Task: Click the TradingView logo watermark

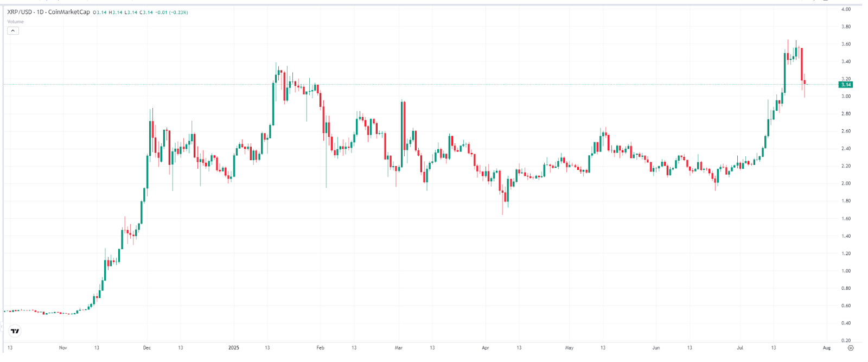Action: click(15, 332)
